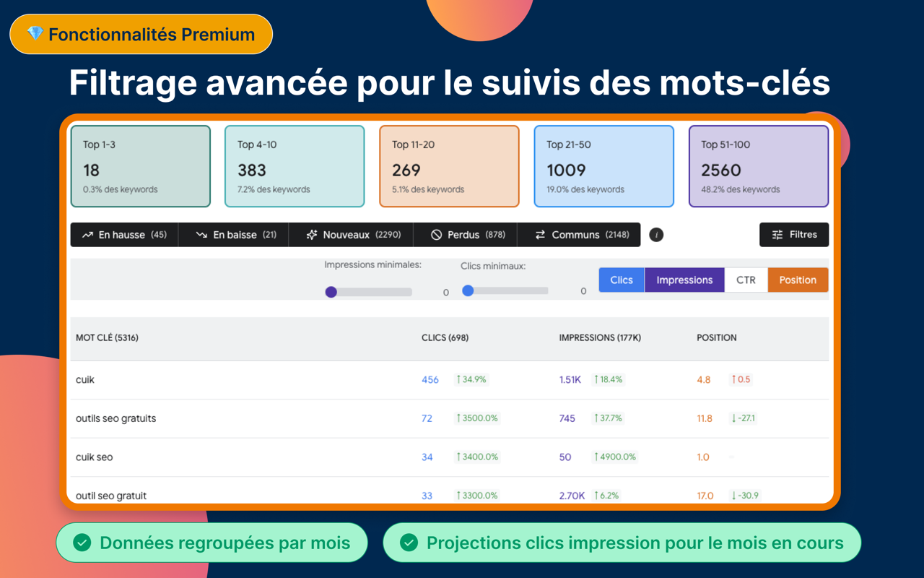The width and height of the screenshot is (924, 578).
Task: Click the 11.8 position value
Action: click(705, 418)
